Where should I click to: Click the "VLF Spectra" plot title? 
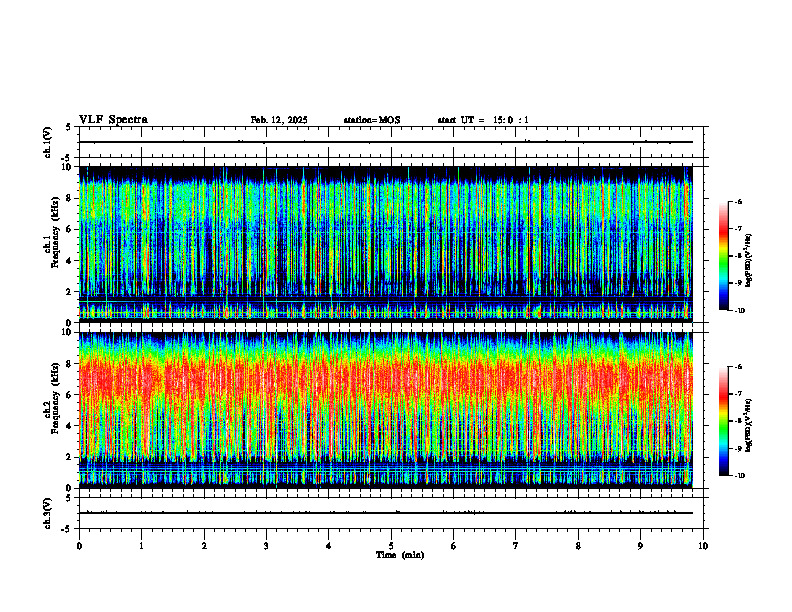tap(113, 120)
